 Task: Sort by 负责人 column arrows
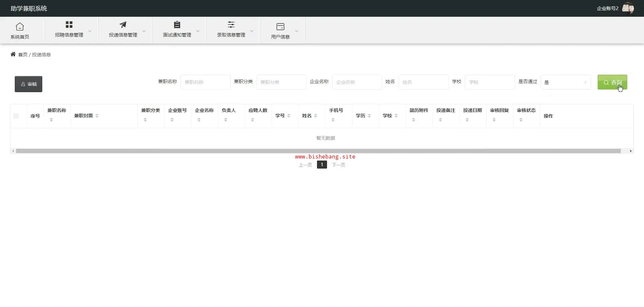point(226,120)
